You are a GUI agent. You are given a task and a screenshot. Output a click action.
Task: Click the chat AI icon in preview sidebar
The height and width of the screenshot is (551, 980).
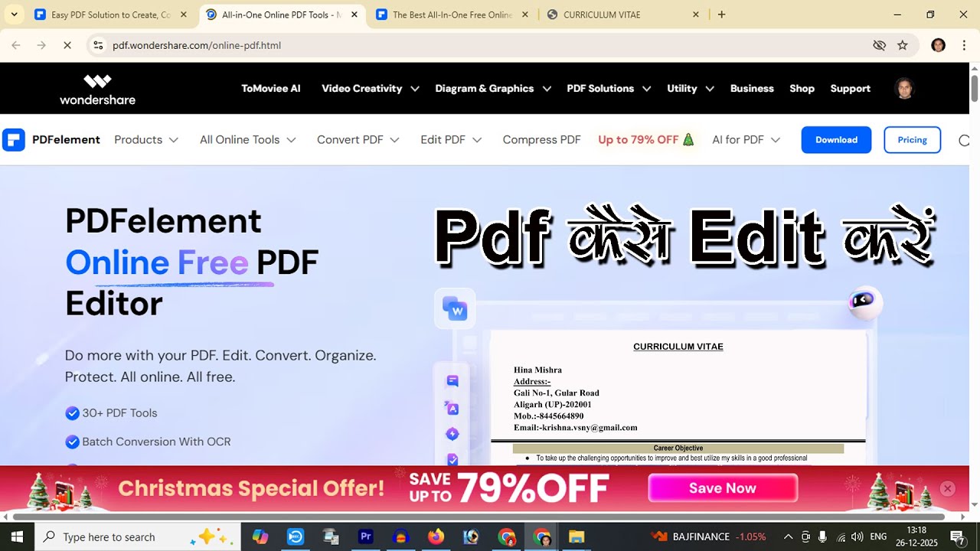452,381
